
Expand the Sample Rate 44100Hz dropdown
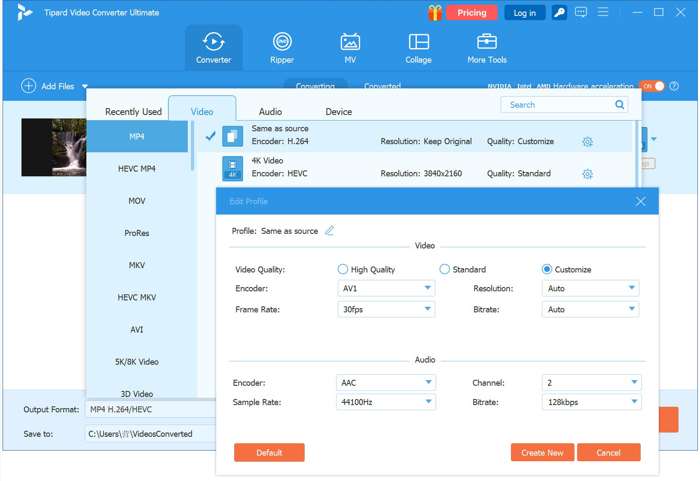click(x=386, y=402)
